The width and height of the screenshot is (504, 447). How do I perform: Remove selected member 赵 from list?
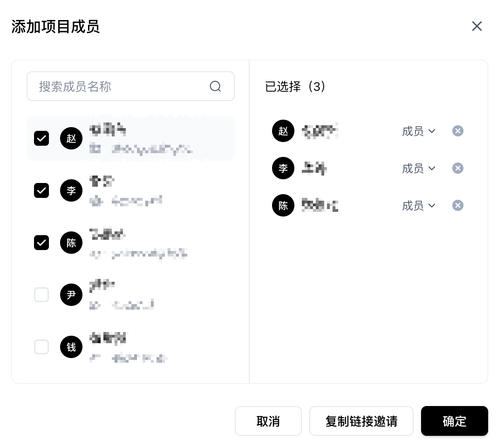click(458, 131)
